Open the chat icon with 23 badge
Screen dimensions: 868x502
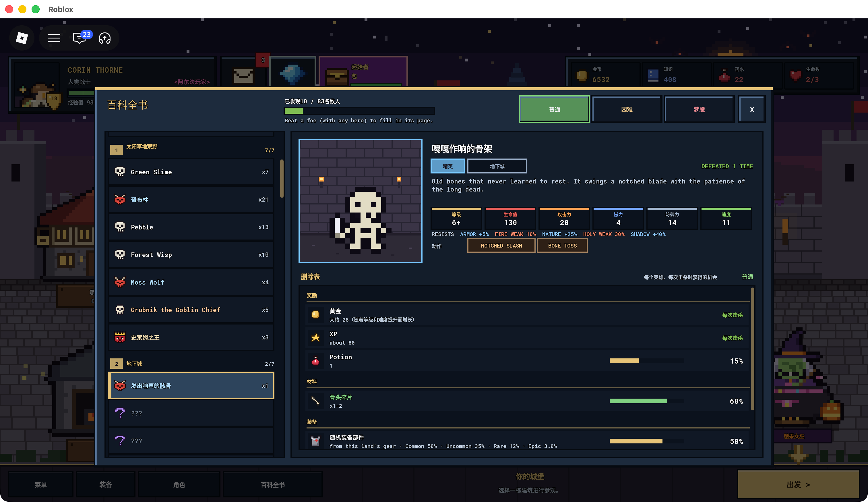pos(79,38)
